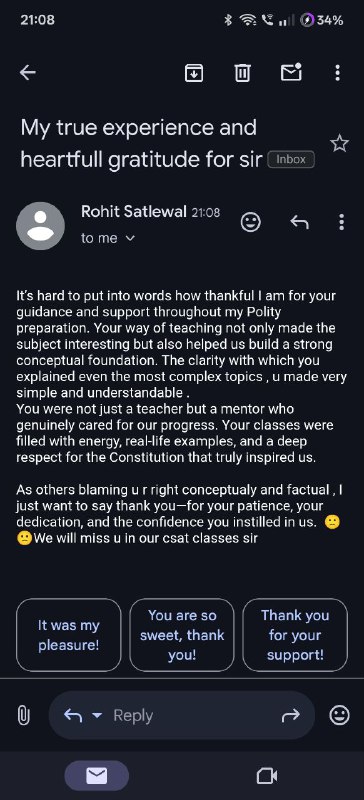This screenshot has width=364, height=800.
Task: Open emoji picker in reply bar
Action: 339,715
